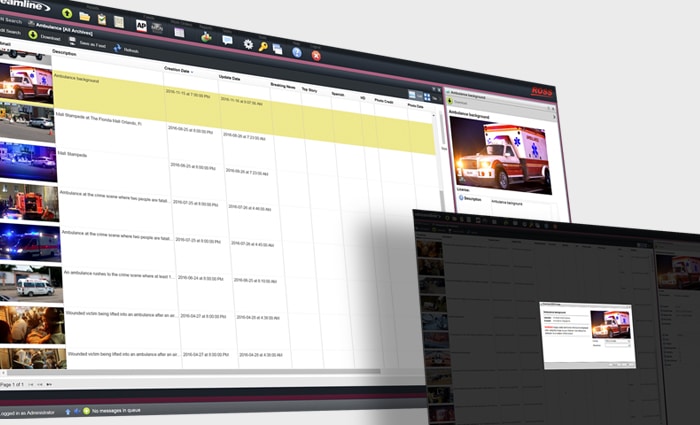
Task: Click the blue left arrow status icon
Action: (x=77, y=411)
